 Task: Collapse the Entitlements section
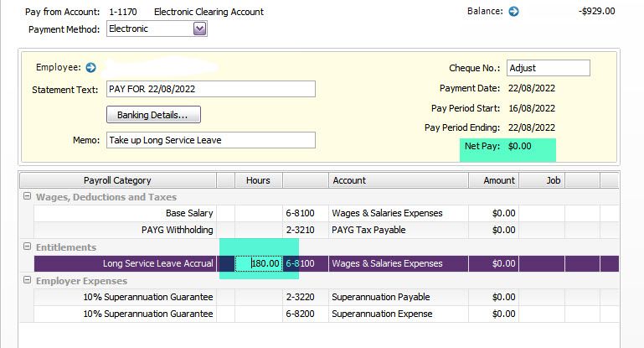28,247
